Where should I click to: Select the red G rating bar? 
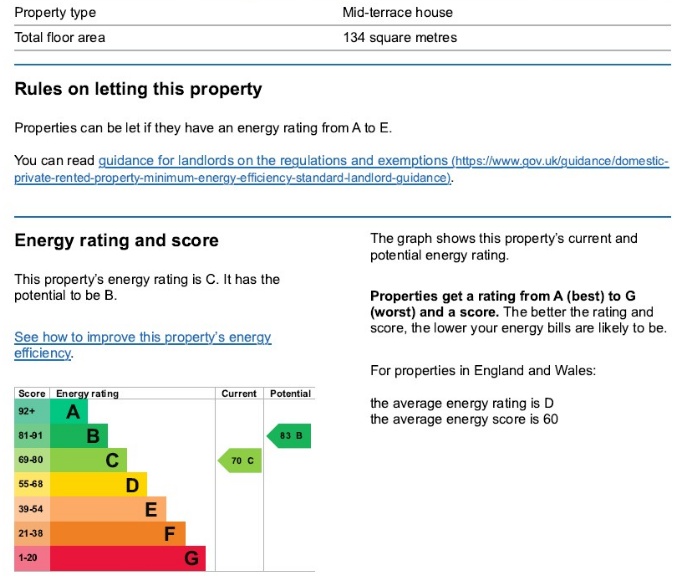(128, 558)
